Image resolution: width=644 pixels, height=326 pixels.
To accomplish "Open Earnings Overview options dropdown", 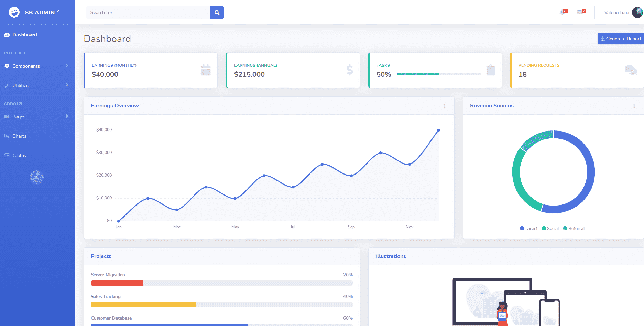I will pyautogui.click(x=444, y=106).
